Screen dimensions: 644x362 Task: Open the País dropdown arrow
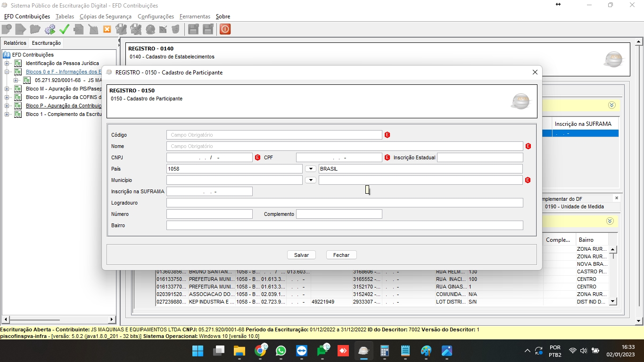click(x=310, y=169)
